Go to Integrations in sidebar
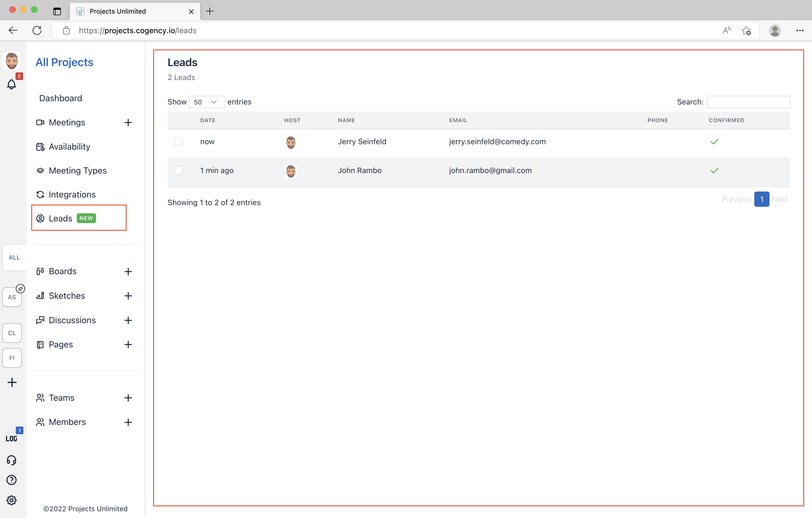The width and height of the screenshot is (812, 518). [x=72, y=195]
